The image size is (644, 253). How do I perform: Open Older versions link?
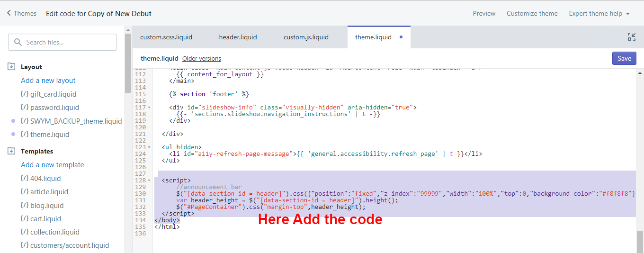[202, 58]
